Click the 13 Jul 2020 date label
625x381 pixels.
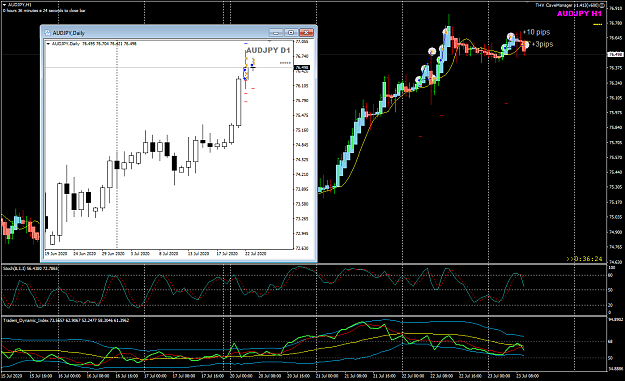click(x=199, y=253)
